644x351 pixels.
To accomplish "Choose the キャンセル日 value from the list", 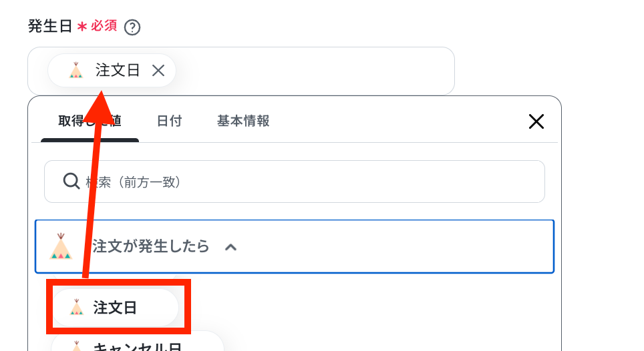I will pos(138,344).
